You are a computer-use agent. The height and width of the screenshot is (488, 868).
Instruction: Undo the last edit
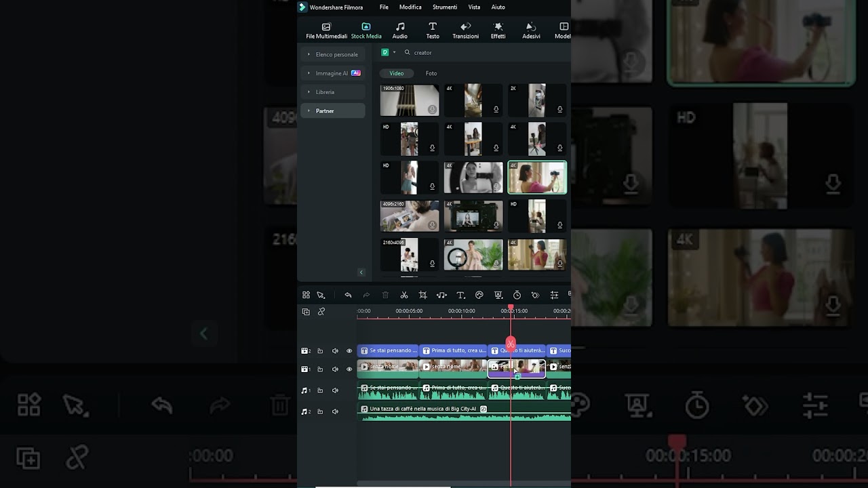click(x=348, y=295)
